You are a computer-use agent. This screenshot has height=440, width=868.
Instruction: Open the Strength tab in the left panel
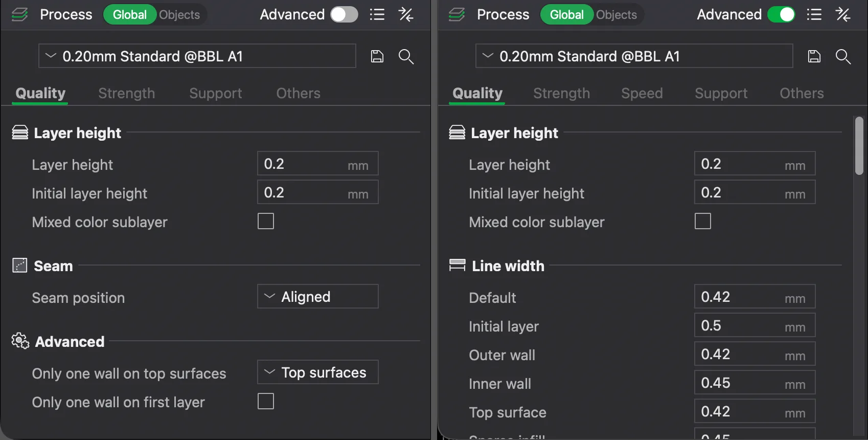[x=127, y=93]
